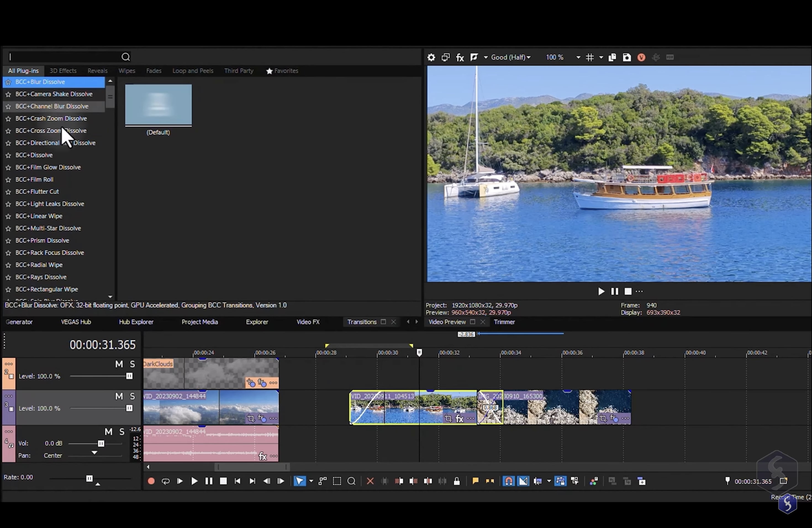Open Normal Edit Tool dropdown arrow
The width and height of the screenshot is (812, 528).
311,481
